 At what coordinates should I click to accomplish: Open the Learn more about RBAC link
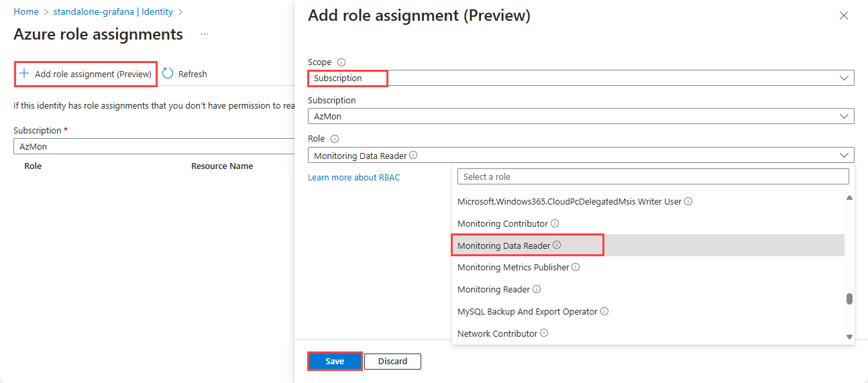point(354,178)
